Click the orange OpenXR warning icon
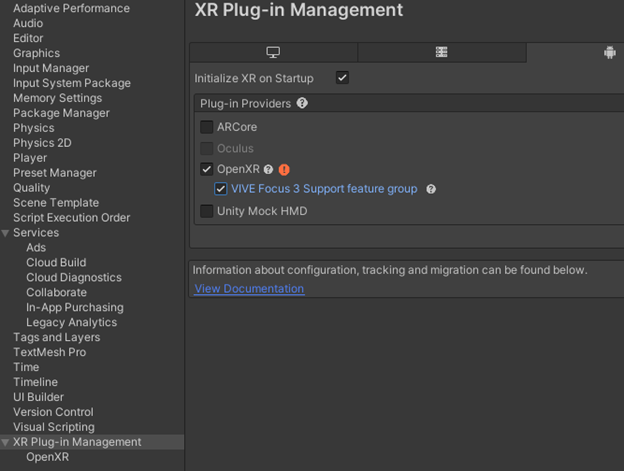 (284, 170)
